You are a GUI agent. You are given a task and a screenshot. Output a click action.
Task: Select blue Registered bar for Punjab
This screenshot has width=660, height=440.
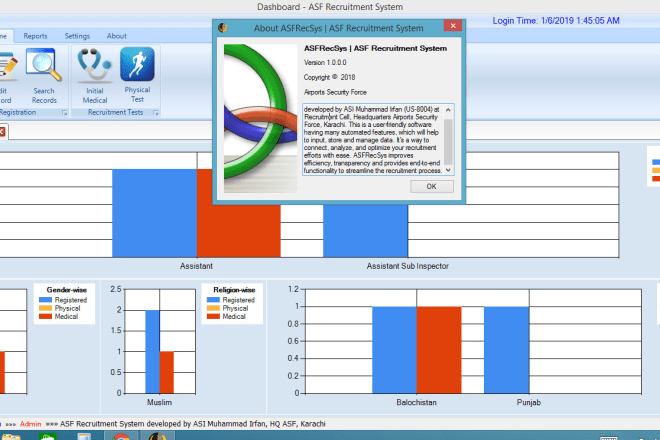tap(507, 350)
